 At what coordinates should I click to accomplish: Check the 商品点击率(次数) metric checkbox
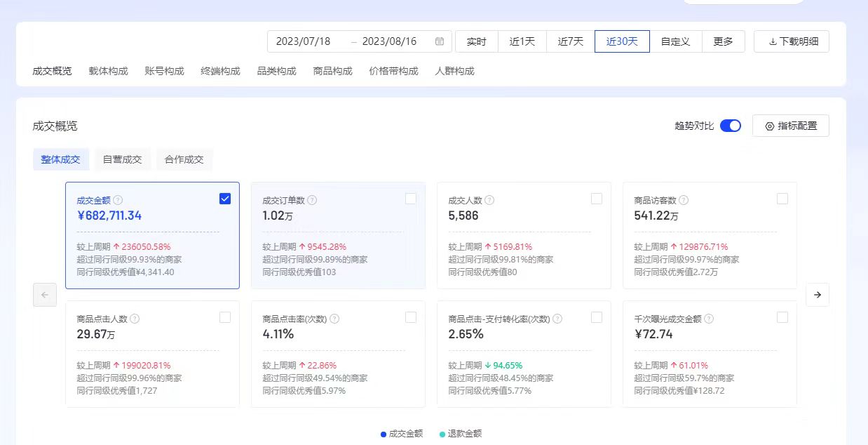coord(411,317)
